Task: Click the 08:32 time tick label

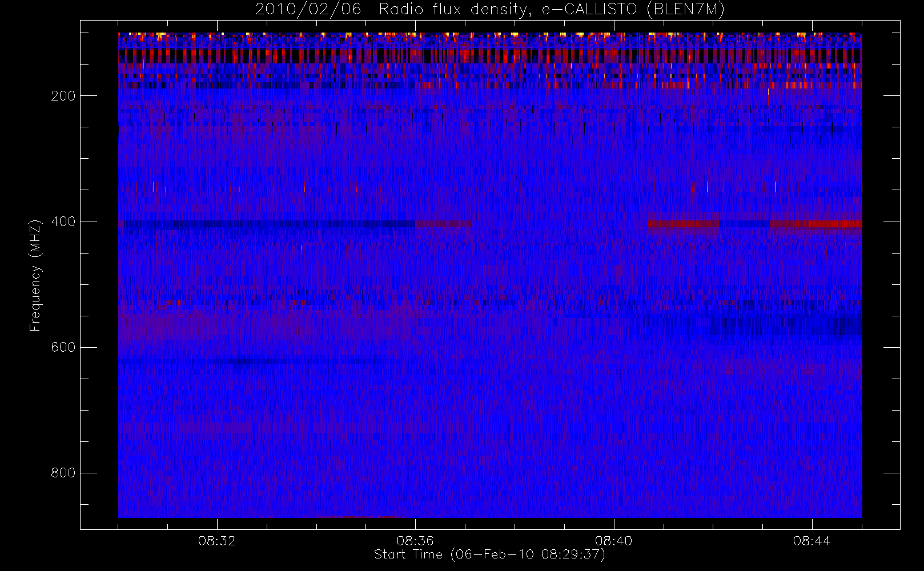Action: pos(217,541)
